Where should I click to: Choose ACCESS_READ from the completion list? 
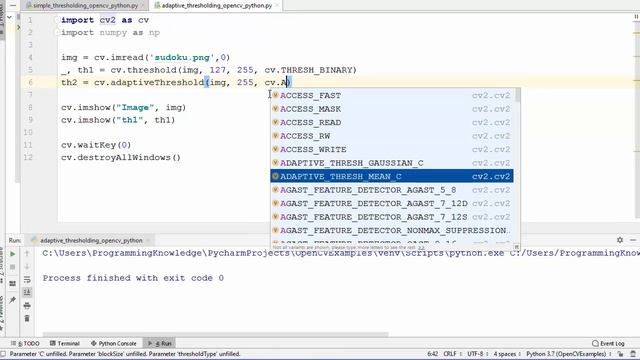(x=392, y=122)
